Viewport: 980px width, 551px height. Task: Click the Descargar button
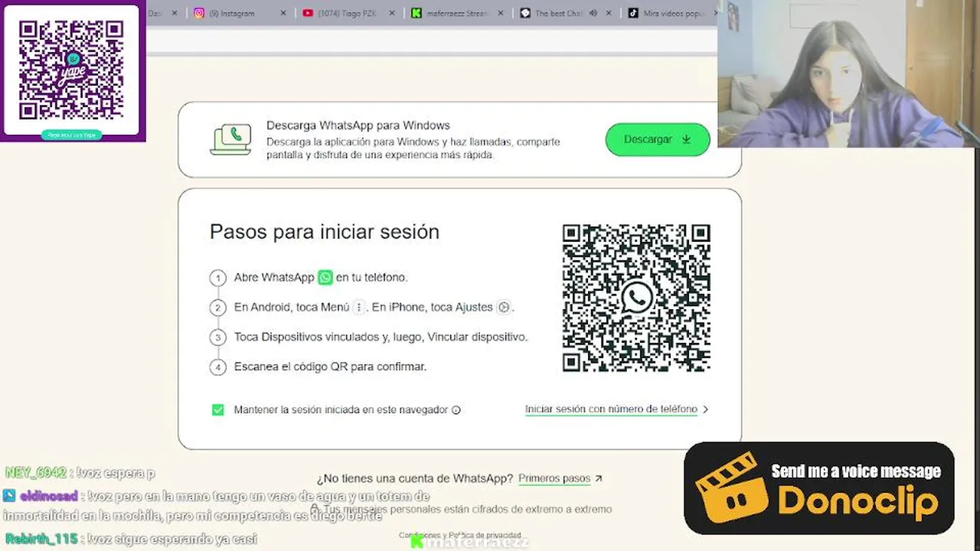658,139
